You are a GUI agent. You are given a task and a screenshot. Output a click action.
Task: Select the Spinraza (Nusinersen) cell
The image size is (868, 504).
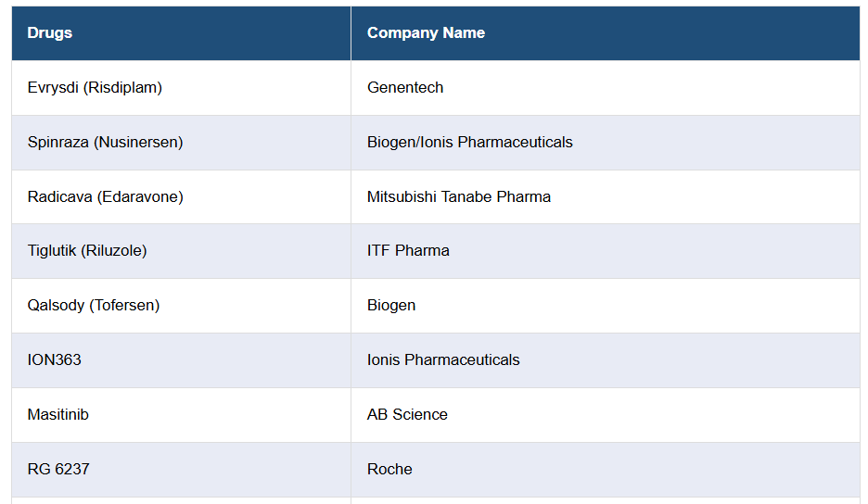pos(105,142)
